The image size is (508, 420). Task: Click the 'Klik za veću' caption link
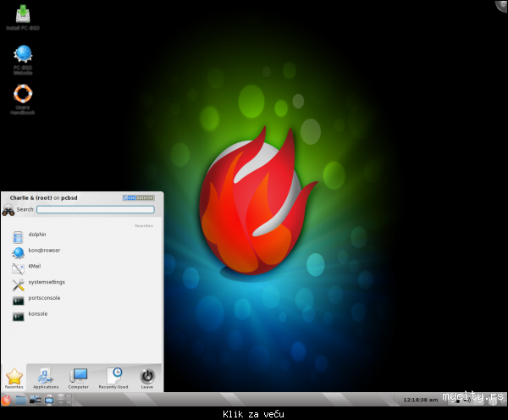pos(253,414)
